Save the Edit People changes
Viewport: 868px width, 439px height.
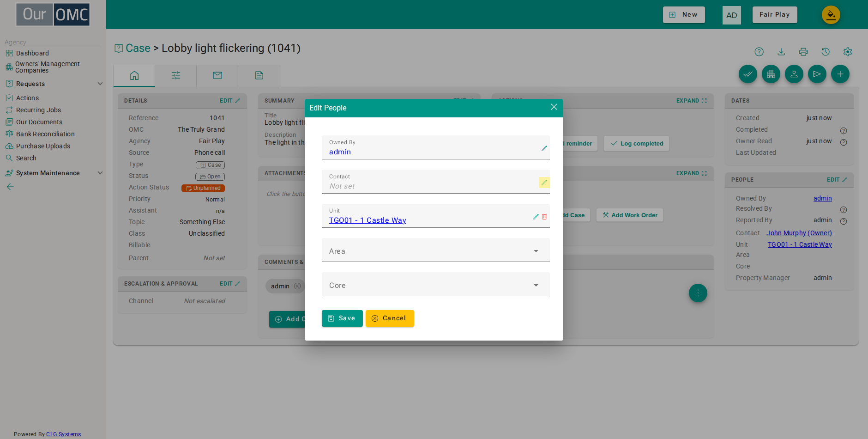pos(342,318)
